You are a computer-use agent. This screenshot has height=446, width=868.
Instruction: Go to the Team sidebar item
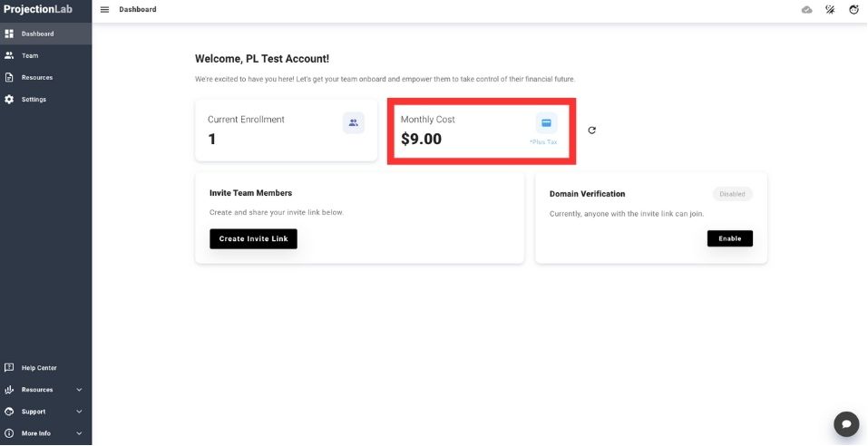click(30, 55)
